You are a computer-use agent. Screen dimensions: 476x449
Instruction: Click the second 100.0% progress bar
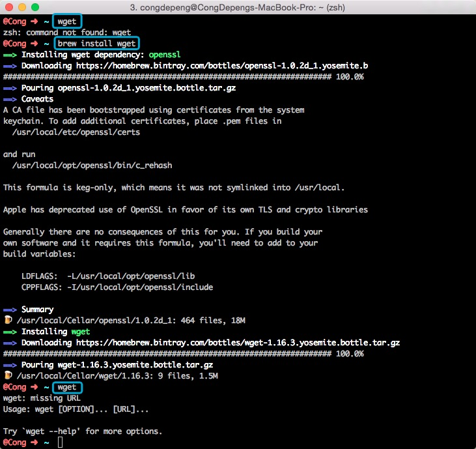tap(184, 354)
